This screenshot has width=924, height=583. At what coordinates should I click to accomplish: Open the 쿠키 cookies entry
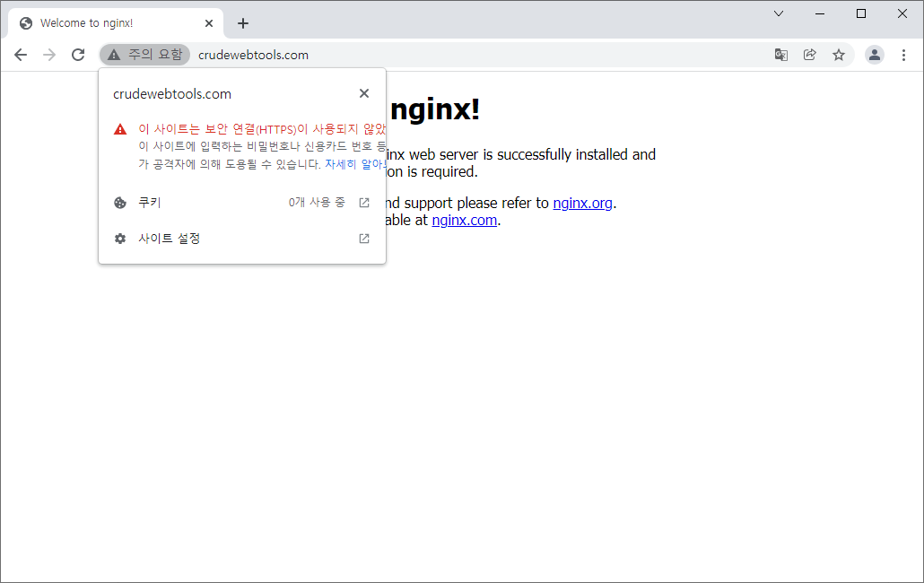coord(242,203)
